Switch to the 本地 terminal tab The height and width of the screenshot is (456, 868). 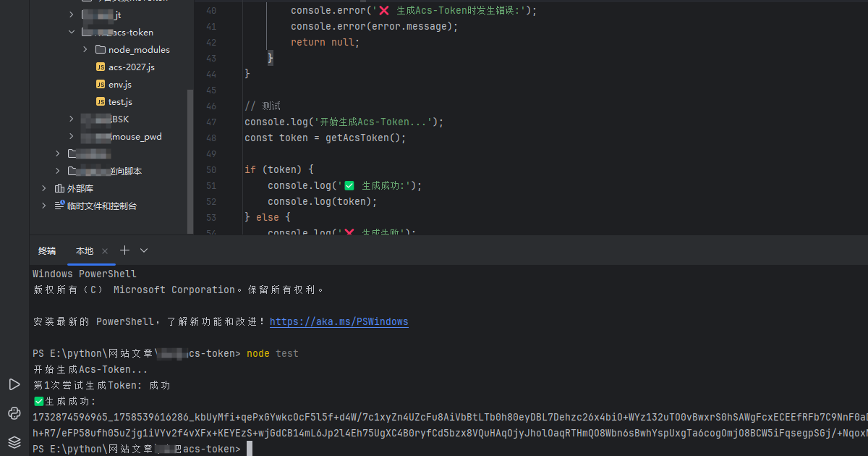point(85,251)
